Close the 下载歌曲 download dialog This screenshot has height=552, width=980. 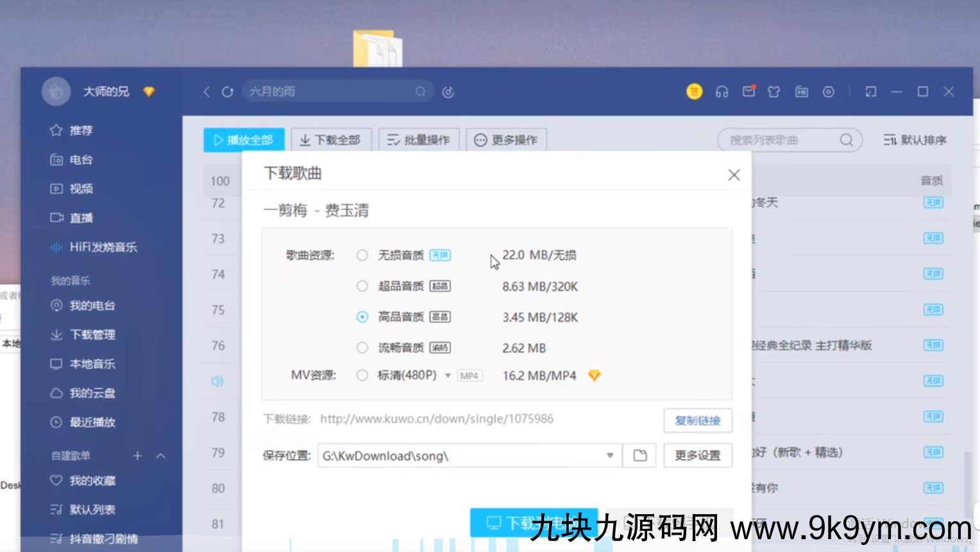734,175
